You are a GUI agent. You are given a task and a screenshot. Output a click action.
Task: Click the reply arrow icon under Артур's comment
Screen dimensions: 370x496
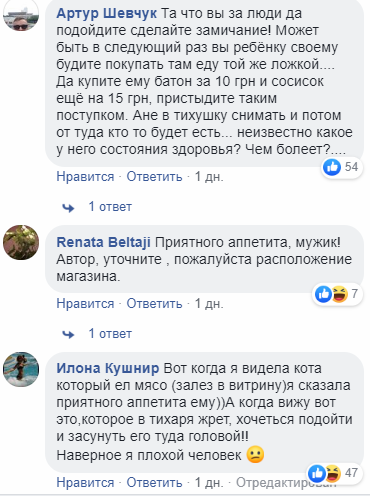(68, 208)
